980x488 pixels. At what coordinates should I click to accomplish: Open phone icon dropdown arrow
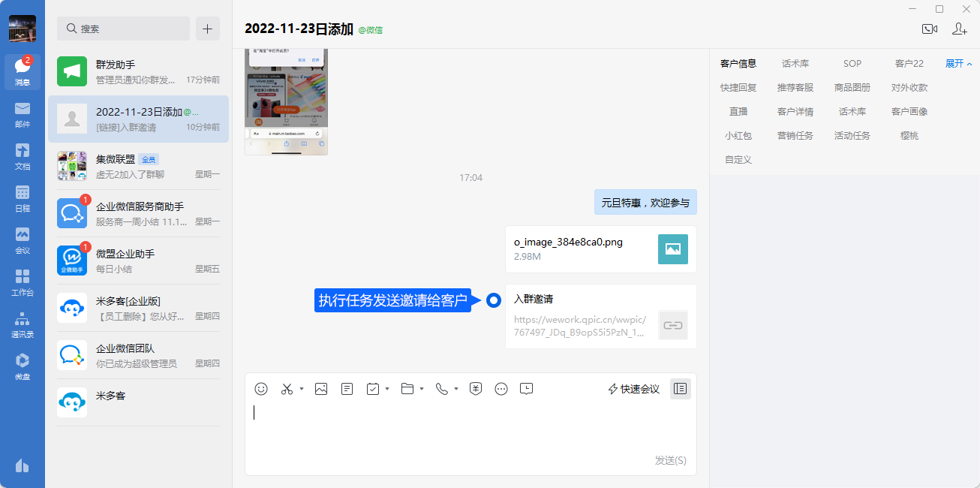[456, 389]
